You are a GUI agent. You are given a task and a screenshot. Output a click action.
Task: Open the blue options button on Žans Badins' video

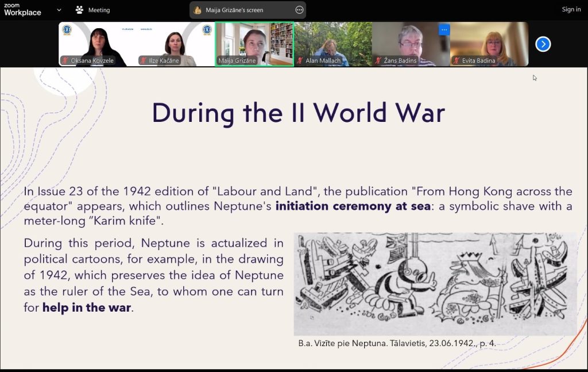pos(444,30)
